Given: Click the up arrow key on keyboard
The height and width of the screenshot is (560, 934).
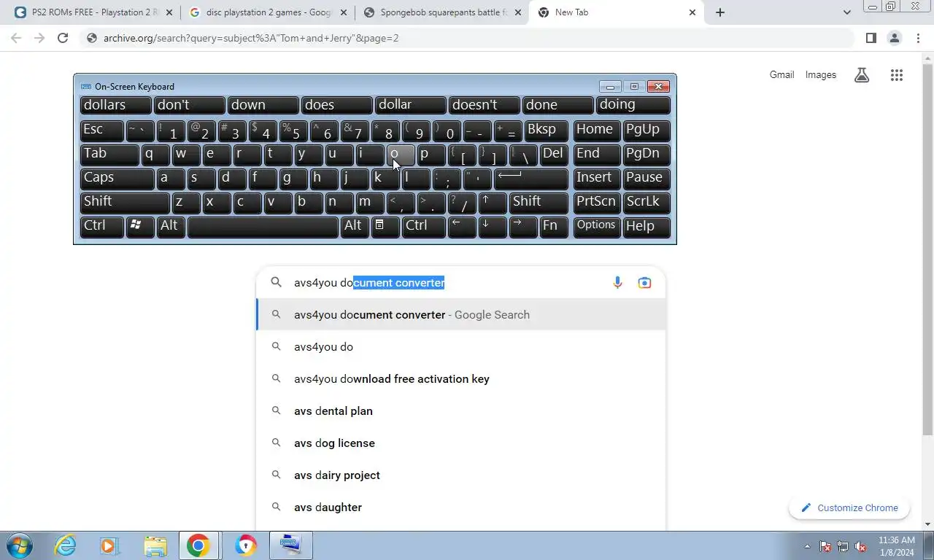Looking at the screenshot, I should (x=493, y=203).
